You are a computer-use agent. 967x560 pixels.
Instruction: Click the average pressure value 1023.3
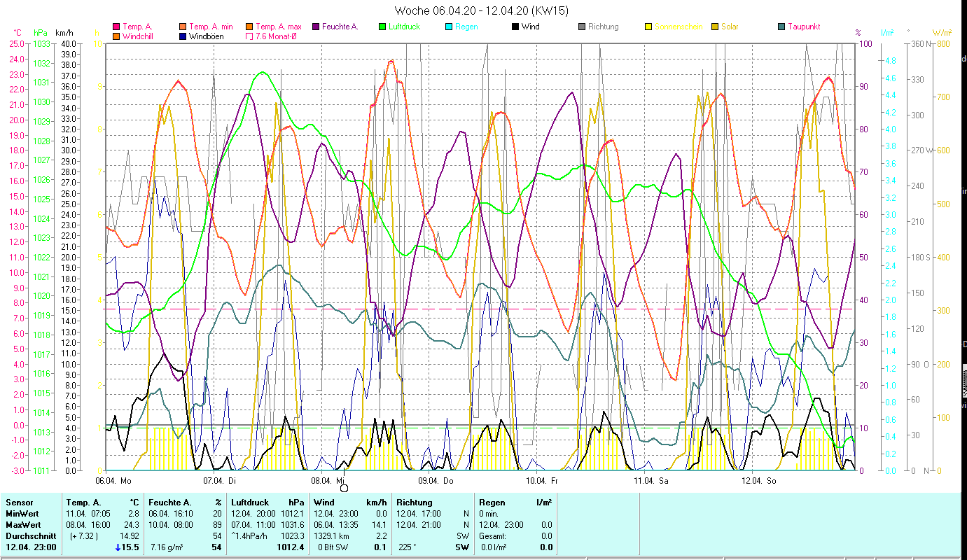tap(292, 536)
